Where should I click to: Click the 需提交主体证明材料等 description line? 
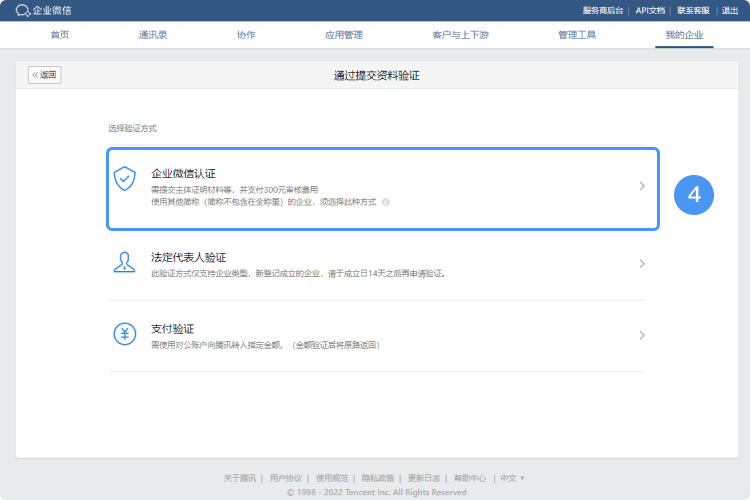point(234,189)
